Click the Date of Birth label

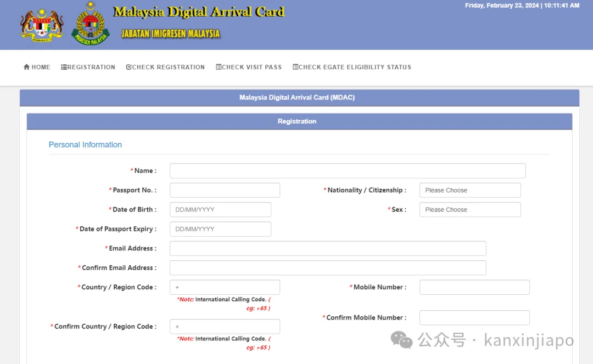click(x=133, y=209)
